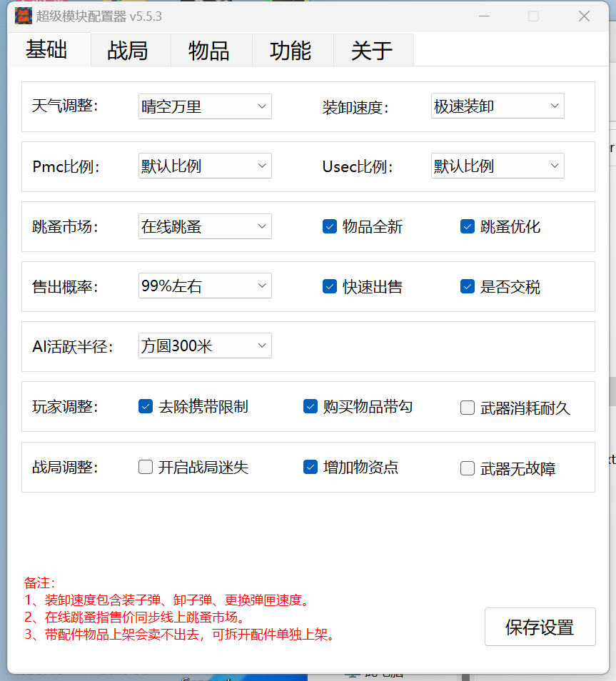
Task: Open the Pmc比例 dropdown
Action: (x=205, y=166)
